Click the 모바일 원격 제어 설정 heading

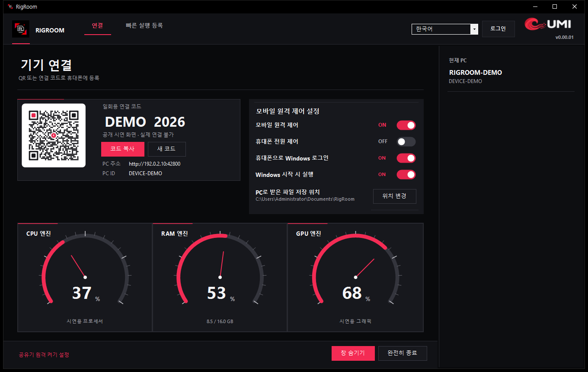(x=288, y=111)
